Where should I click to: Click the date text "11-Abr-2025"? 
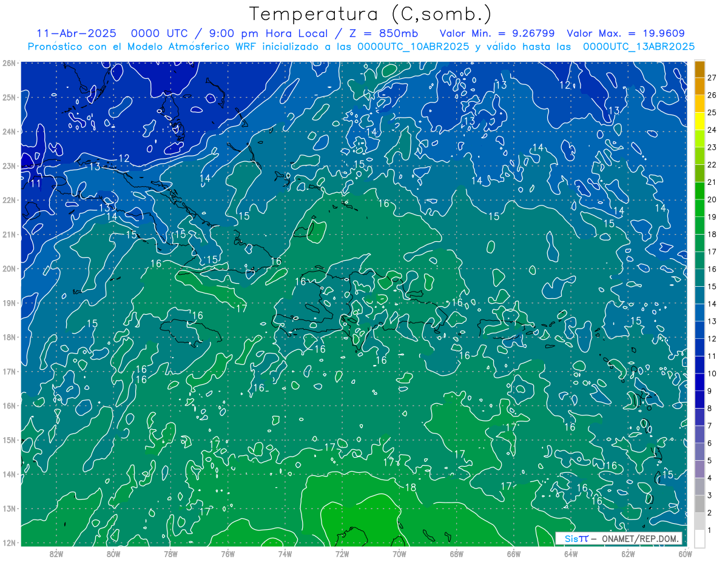pos(76,33)
